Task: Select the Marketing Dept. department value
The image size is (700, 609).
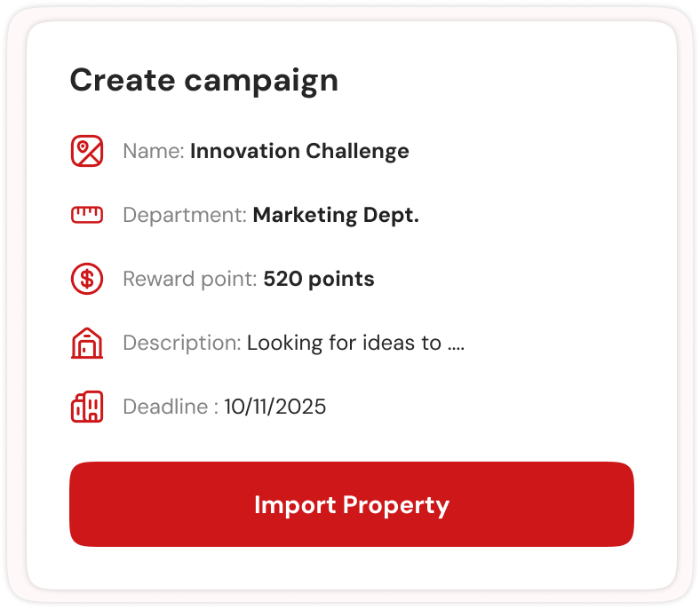Action: [x=336, y=215]
